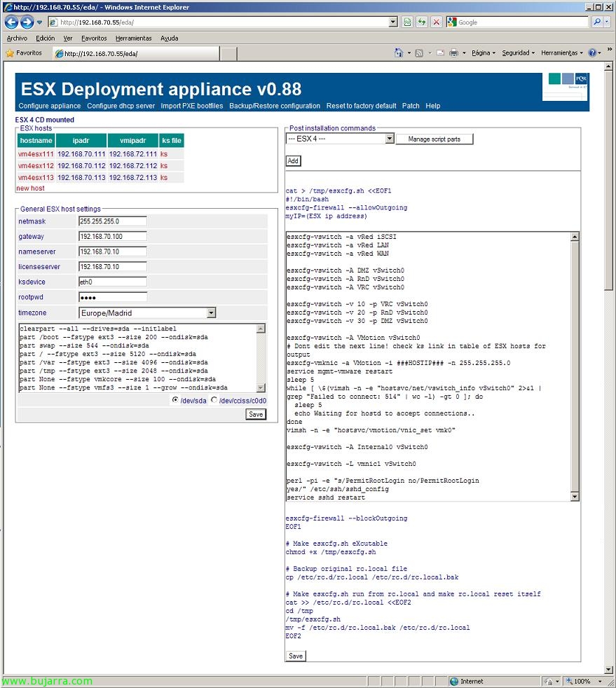This screenshot has width=616, height=688.
Task: Click the Compatibility View icon beside address bar
Action: click(407, 22)
